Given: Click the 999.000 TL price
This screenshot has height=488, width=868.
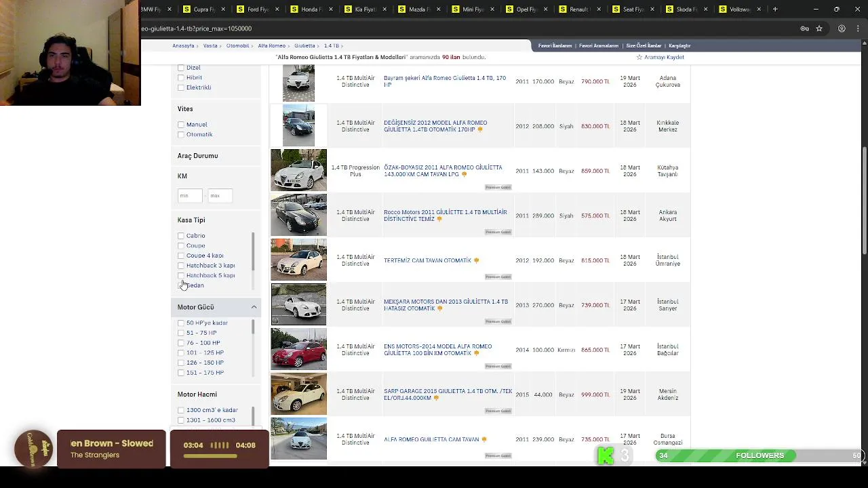Looking at the screenshot, I should coord(595,394).
